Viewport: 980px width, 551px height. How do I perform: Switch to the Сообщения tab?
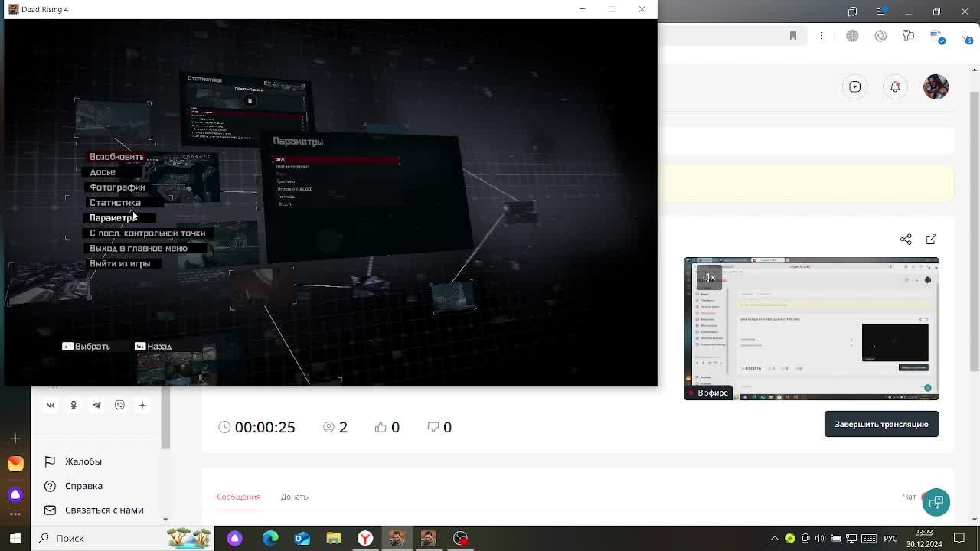pyautogui.click(x=238, y=497)
